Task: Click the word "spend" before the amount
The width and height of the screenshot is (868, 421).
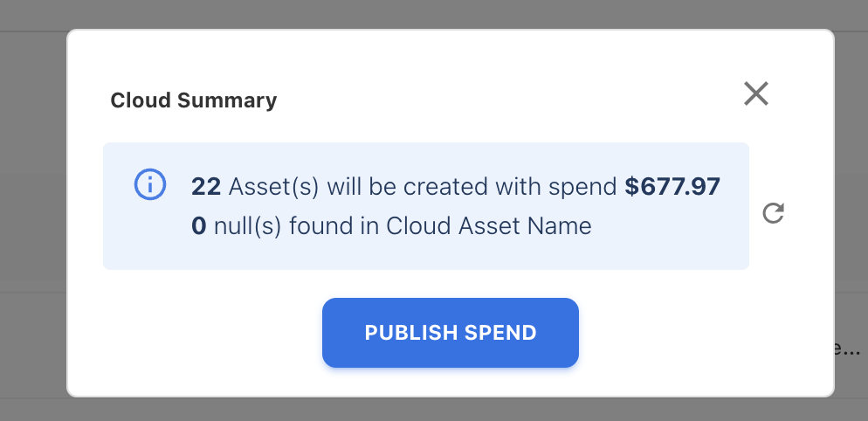Action: click(588, 186)
